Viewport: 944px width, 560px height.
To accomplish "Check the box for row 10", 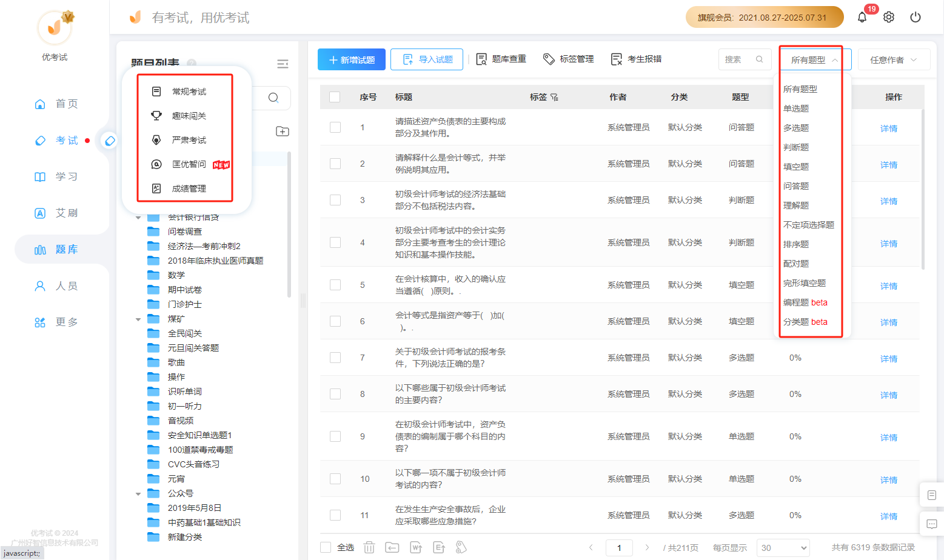I will (x=335, y=479).
